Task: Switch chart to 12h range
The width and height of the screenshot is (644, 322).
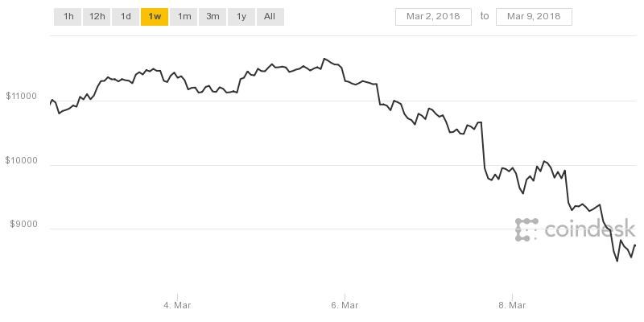Action: 97,16
